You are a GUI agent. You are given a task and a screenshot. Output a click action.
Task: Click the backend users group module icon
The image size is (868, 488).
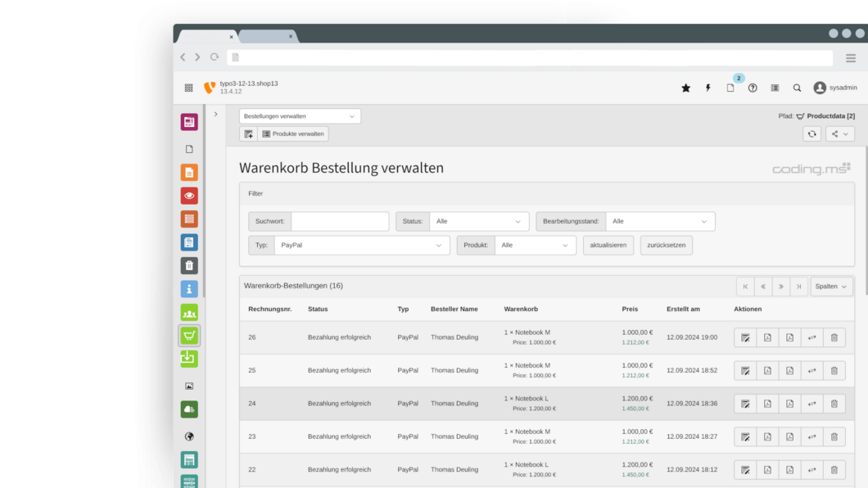pyautogui.click(x=188, y=312)
